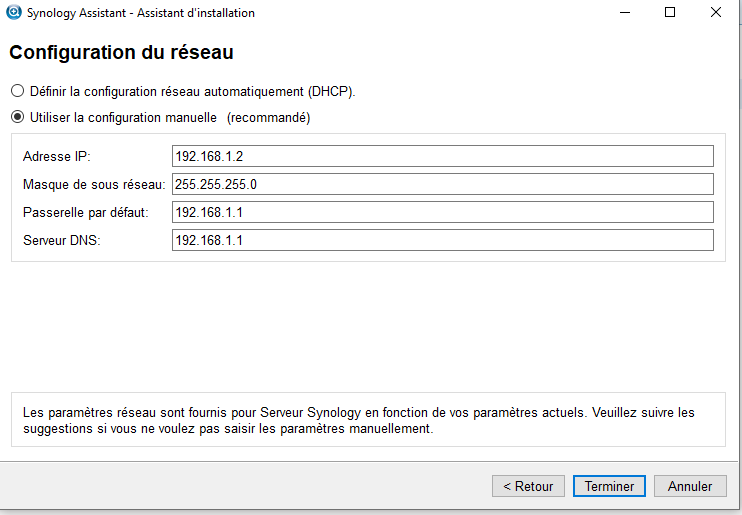
Task: Click the Adresse IP input field
Action: coord(442,156)
